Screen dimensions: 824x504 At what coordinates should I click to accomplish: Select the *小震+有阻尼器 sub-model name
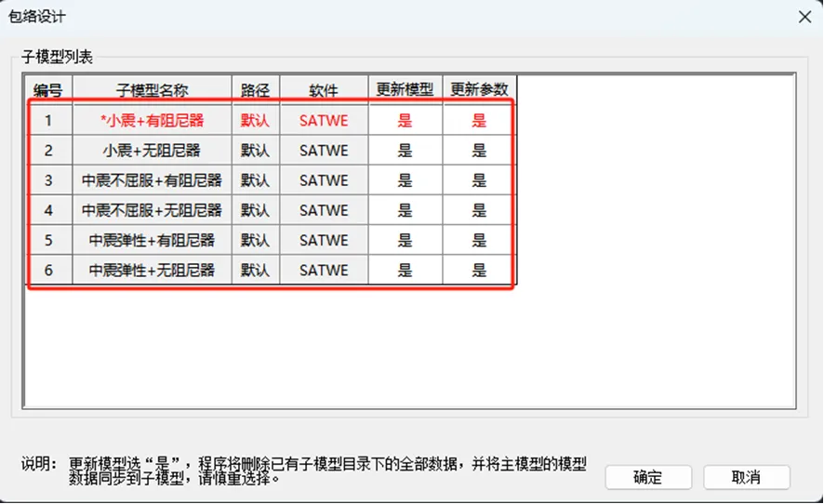point(153,120)
